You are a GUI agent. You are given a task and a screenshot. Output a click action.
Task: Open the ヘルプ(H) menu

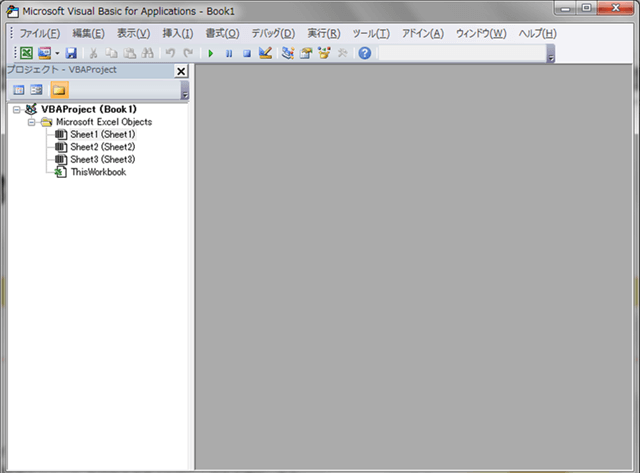pyautogui.click(x=537, y=33)
